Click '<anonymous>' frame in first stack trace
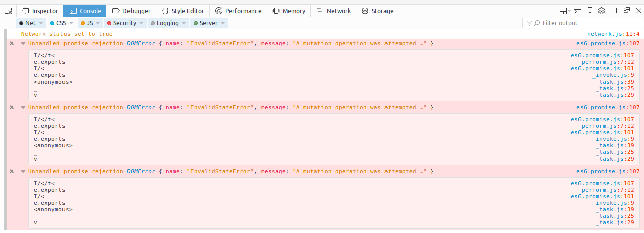 (x=53, y=82)
